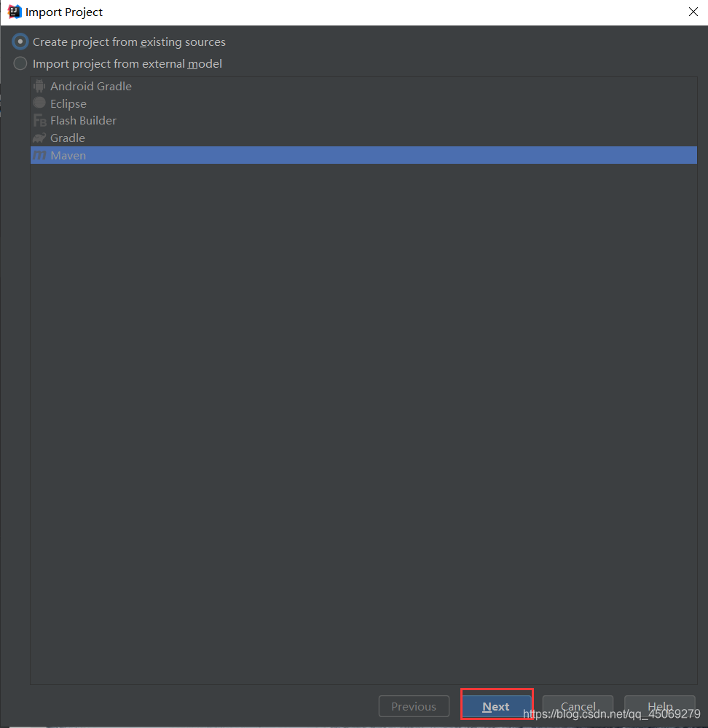Click the Gradle elephant icon
This screenshot has height=728, width=708.
click(x=39, y=138)
